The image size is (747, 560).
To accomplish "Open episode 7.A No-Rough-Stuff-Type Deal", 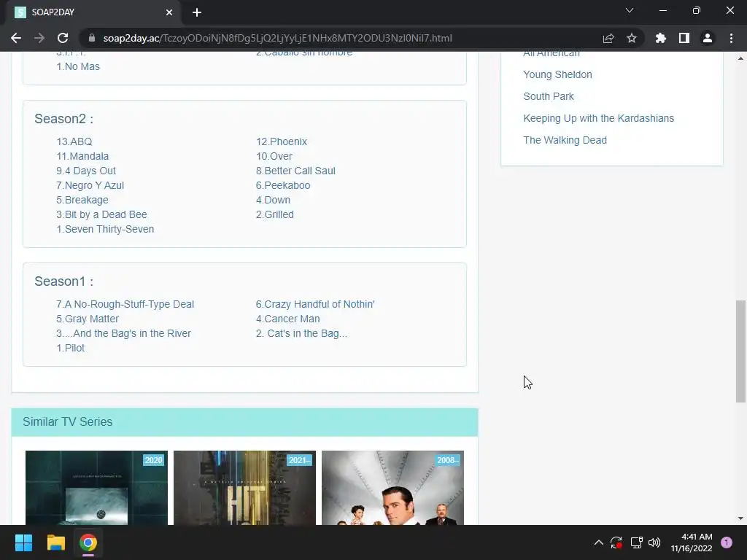I will (125, 304).
